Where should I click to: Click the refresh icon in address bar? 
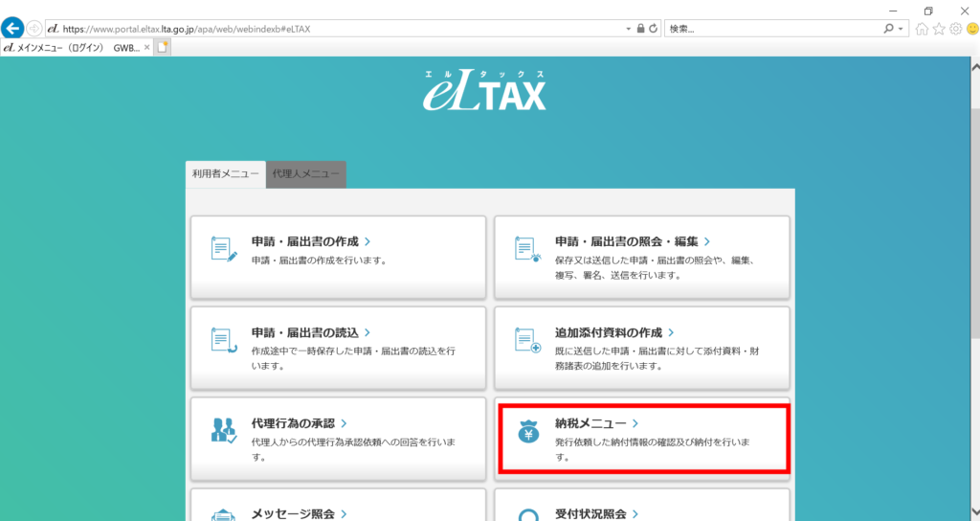(654, 29)
